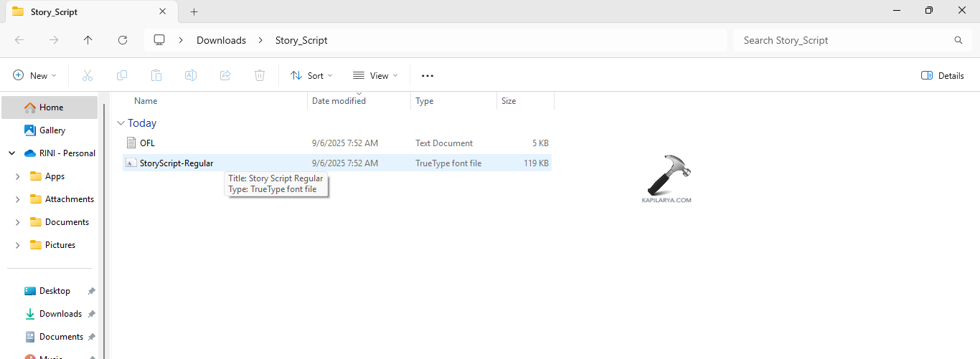Refresh the current folder view
The image size is (980, 359).
pos(123,40)
